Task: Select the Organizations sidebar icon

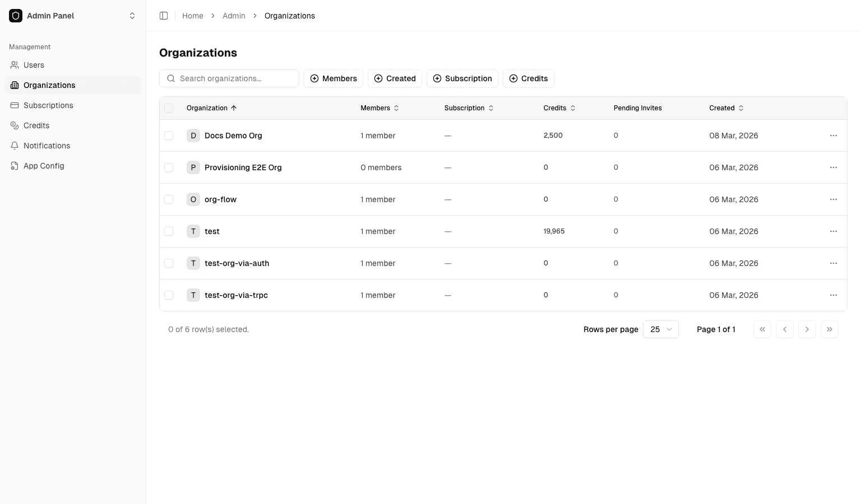Action: click(14, 85)
